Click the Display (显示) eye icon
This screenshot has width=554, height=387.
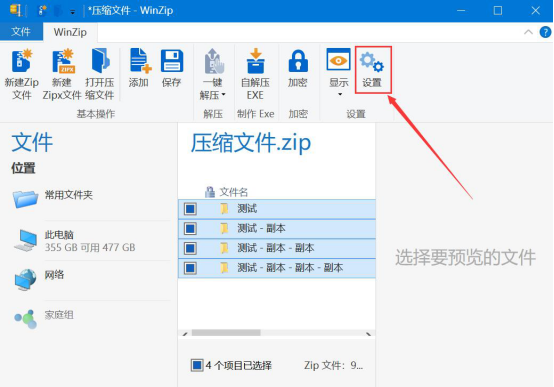point(338,59)
